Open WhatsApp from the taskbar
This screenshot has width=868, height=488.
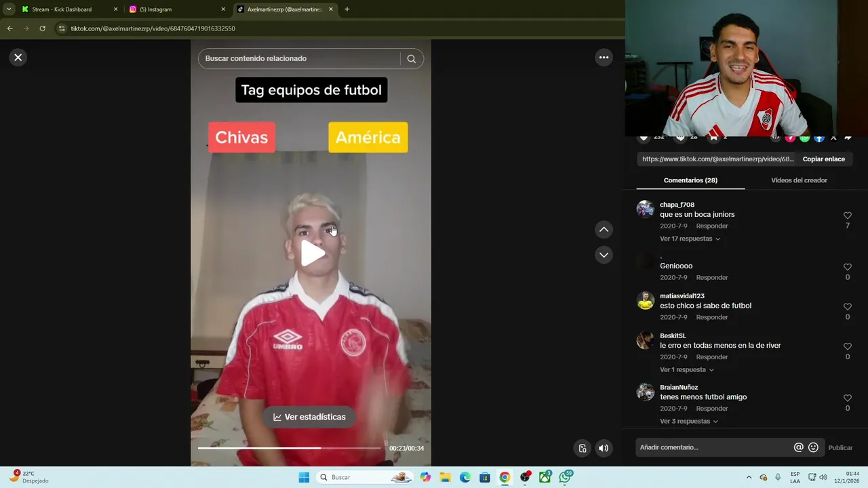(x=565, y=477)
